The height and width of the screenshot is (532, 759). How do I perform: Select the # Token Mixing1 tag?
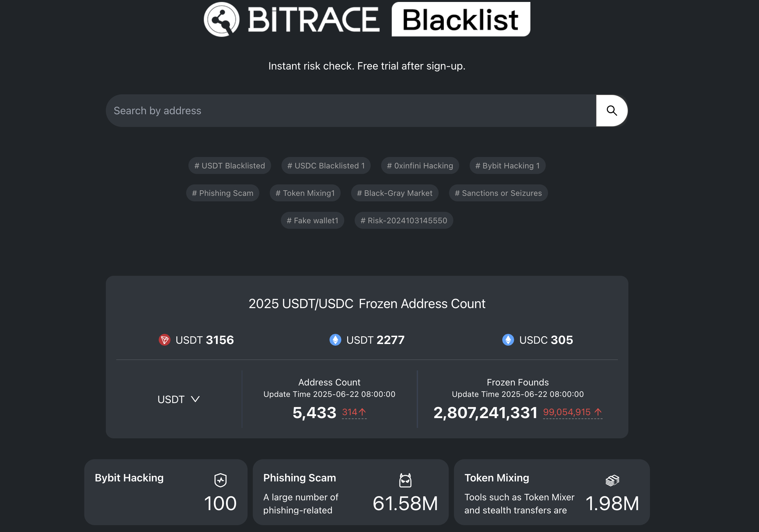click(x=305, y=193)
